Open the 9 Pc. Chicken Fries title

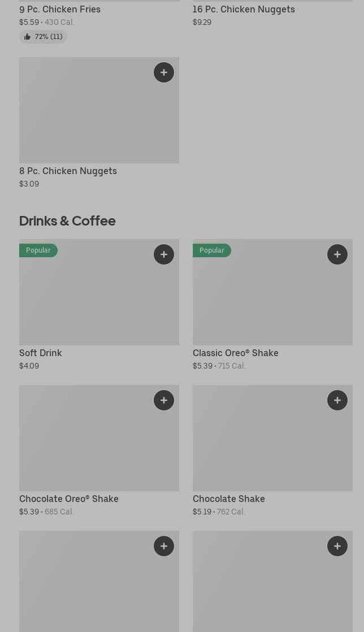point(60,9)
